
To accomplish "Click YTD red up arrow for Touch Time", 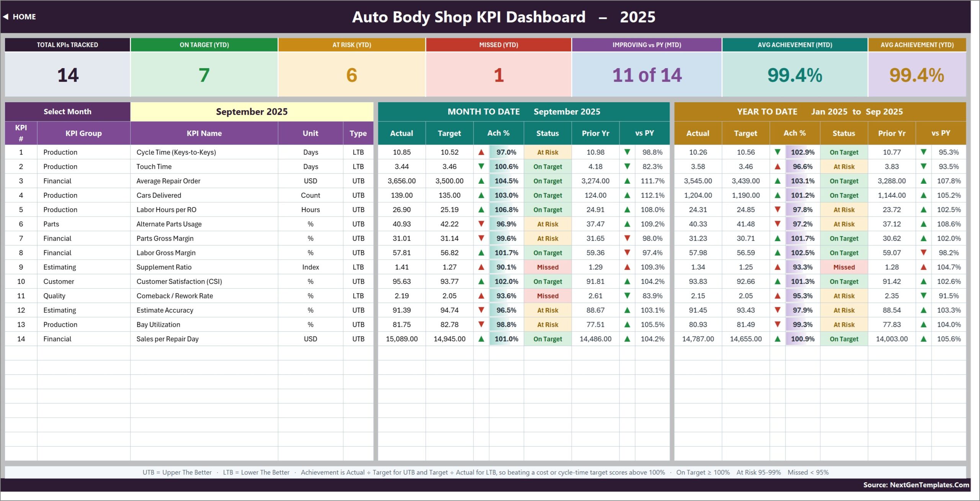I will [777, 166].
